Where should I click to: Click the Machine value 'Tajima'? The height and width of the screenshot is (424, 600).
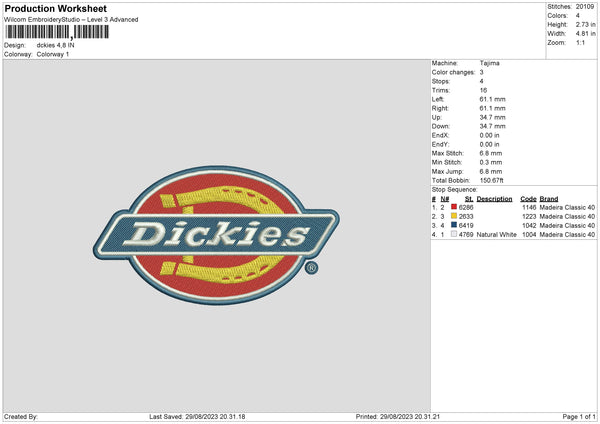(489, 63)
